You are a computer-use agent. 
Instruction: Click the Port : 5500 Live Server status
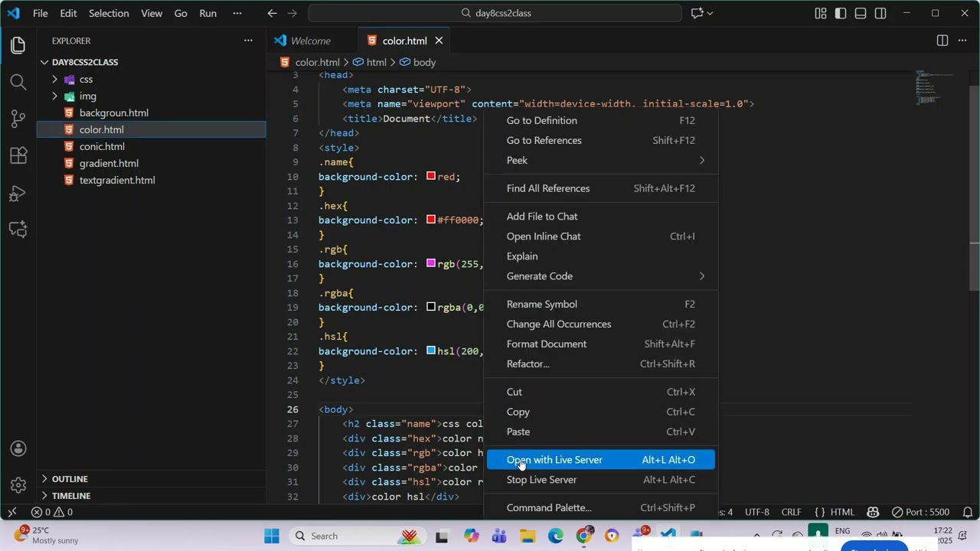point(921,512)
